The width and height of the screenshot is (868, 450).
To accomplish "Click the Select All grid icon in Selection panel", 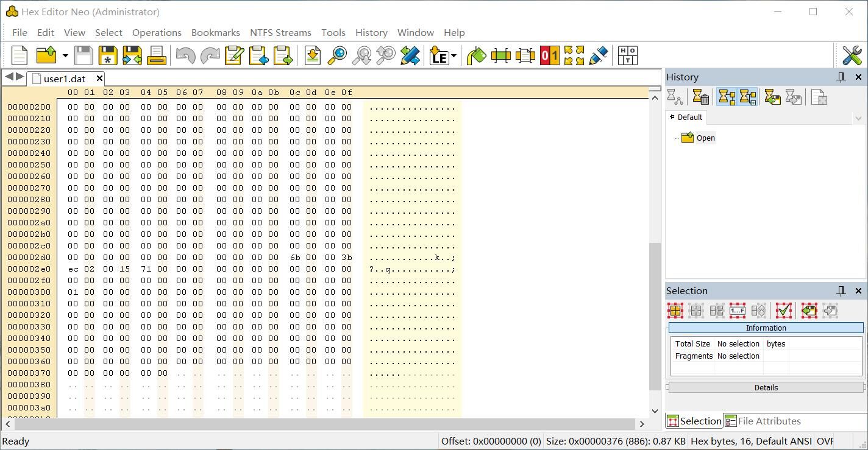I will 675,311.
